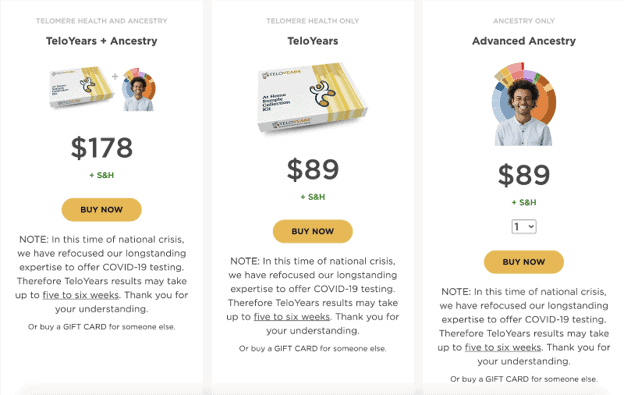The image size is (624, 395).
Task: Click '+ S&H' under the TeloYears $89 price
Action: point(313,197)
